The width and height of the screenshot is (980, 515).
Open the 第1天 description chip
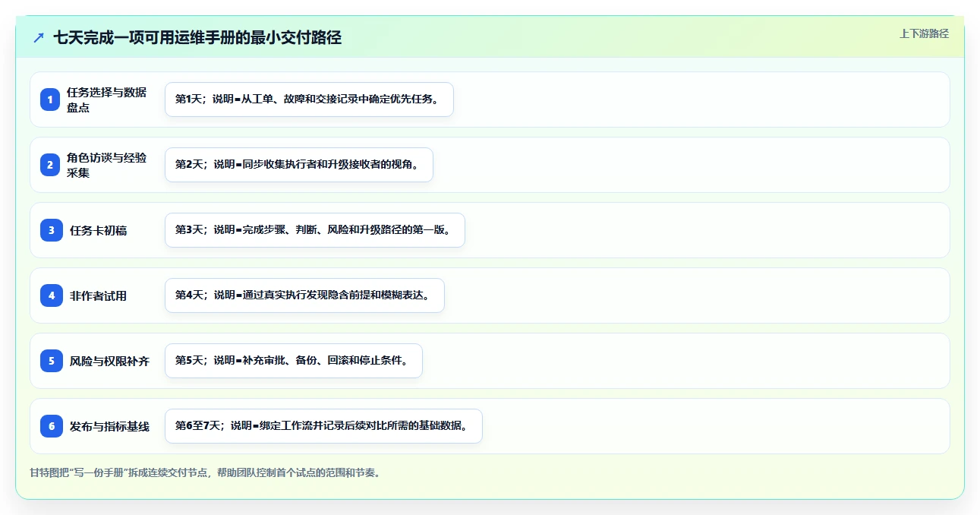pyautogui.click(x=309, y=100)
